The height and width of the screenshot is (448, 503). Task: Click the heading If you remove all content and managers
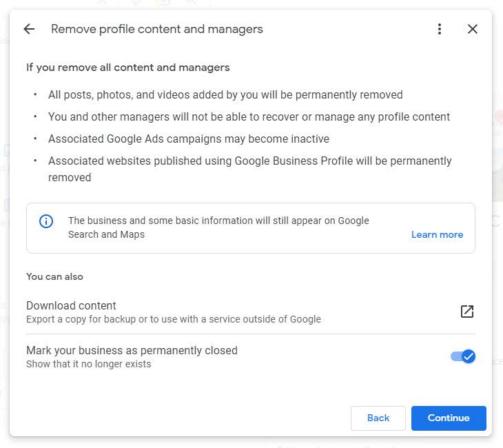128,68
